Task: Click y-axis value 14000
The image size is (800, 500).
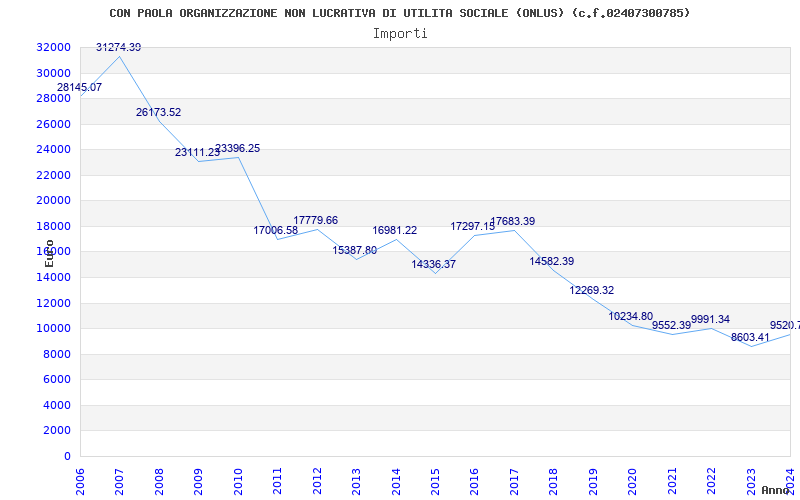Action: pyautogui.click(x=53, y=277)
